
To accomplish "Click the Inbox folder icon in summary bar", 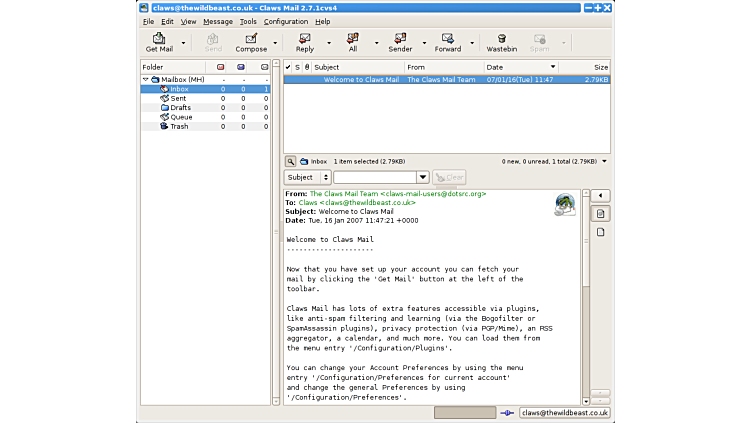I will click(x=304, y=162).
